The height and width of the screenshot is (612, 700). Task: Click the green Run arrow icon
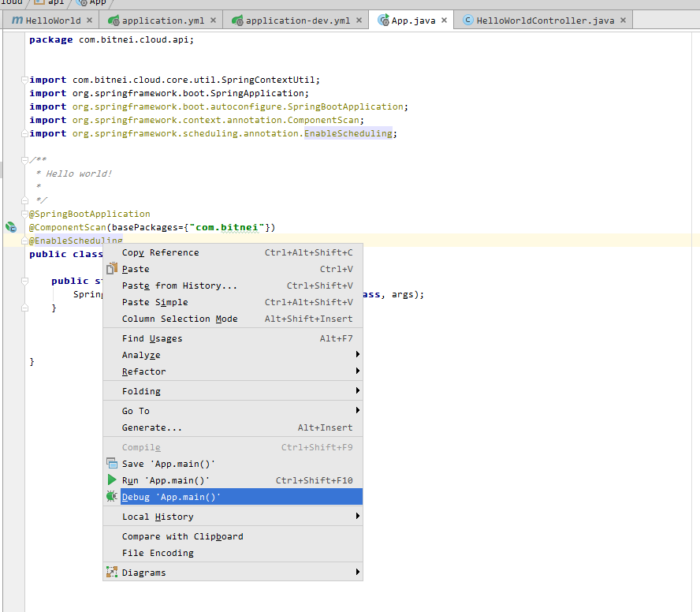(x=112, y=480)
